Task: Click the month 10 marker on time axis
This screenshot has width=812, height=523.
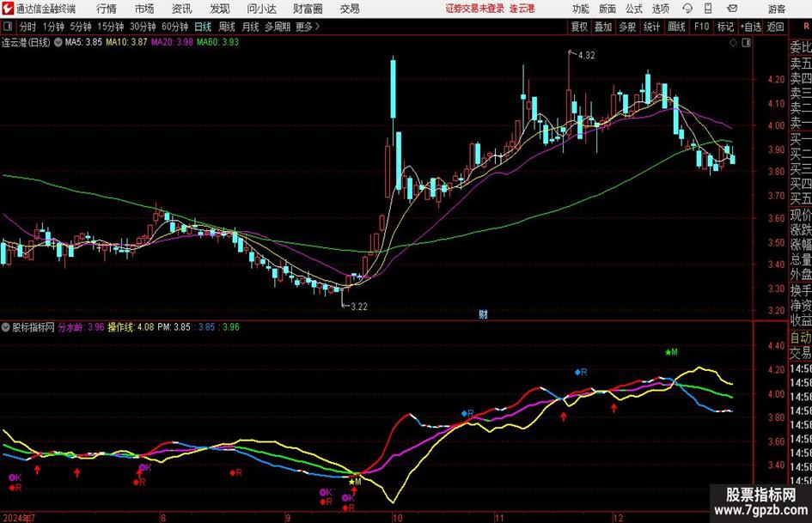Action: pyautogui.click(x=397, y=518)
